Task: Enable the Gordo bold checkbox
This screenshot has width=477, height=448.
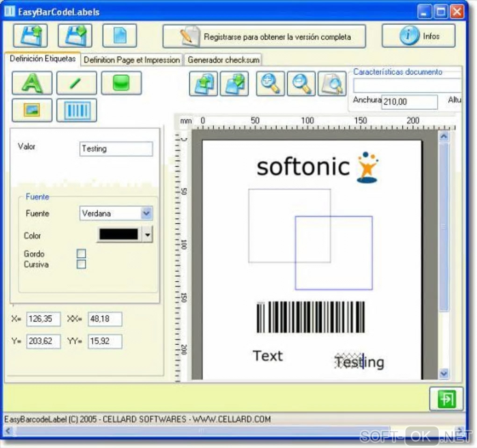Action: 81,254
